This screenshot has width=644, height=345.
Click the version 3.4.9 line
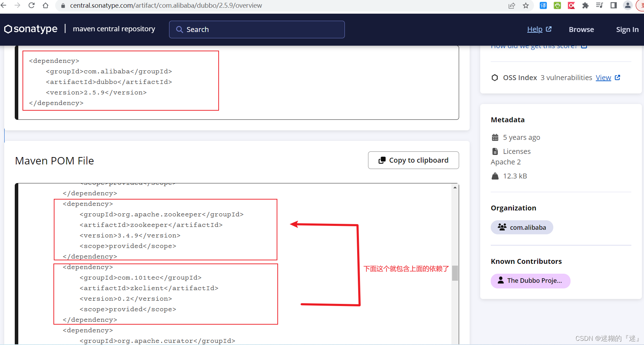click(x=130, y=235)
